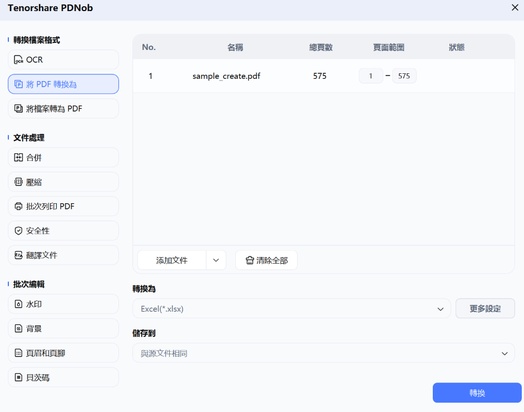Viewport: 524px width, 412px height.
Task: Open the Watermark (水印) batch tool
Action: [63, 304]
